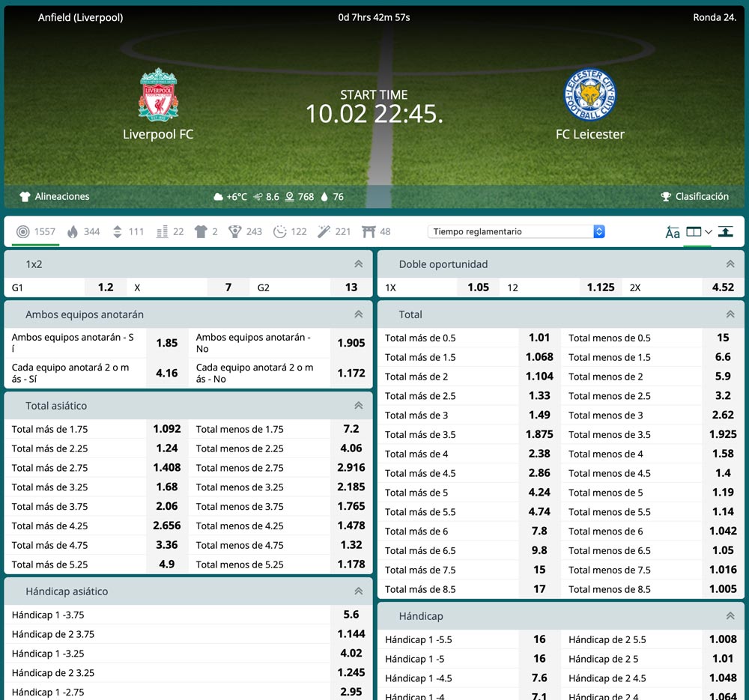Open the gate icon tab showing 48
This screenshot has width=749, height=700.
coord(376,231)
